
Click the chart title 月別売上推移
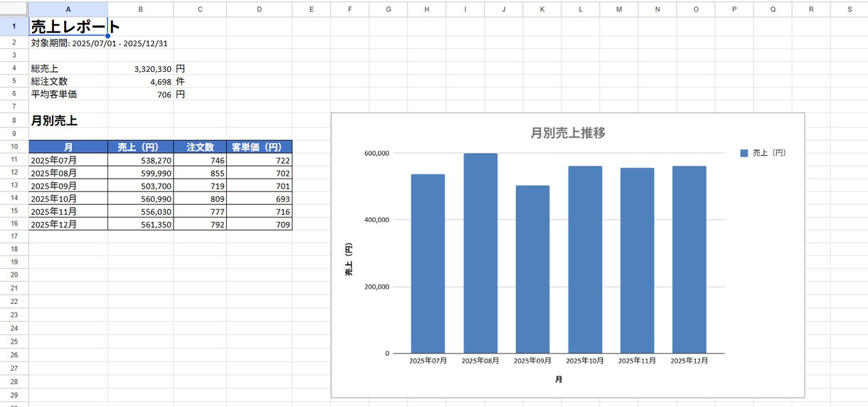(x=568, y=133)
